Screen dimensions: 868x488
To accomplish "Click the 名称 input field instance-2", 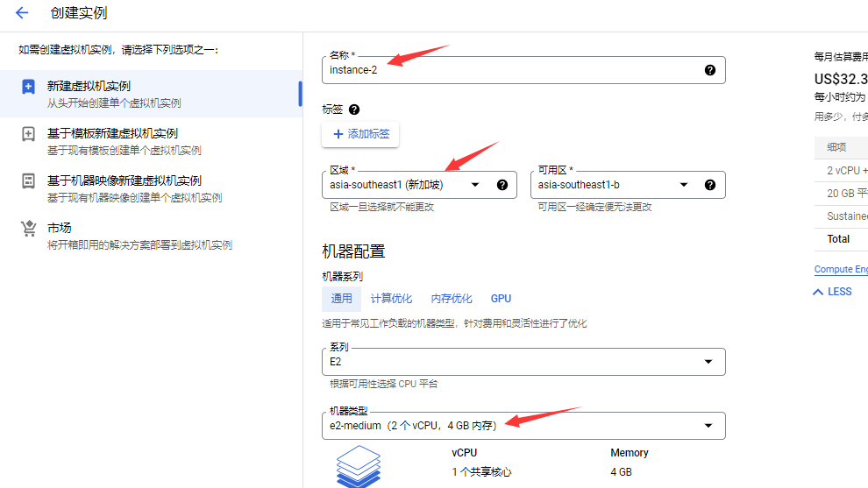I will pos(509,70).
